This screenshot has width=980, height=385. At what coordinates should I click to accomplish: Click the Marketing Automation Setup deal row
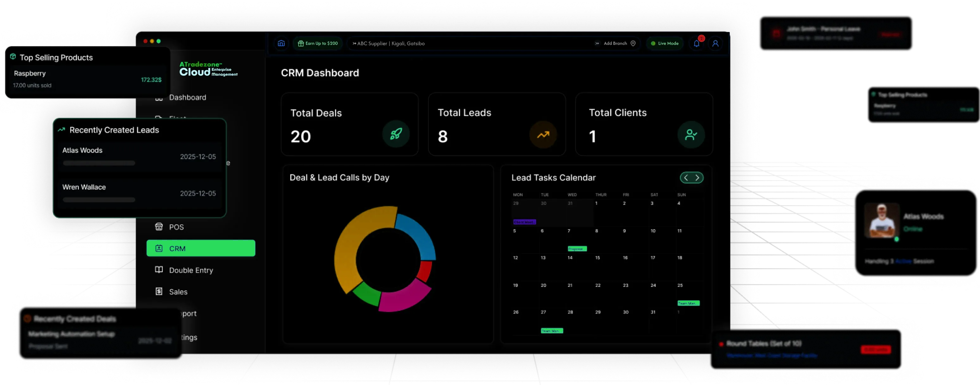pos(100,340)
